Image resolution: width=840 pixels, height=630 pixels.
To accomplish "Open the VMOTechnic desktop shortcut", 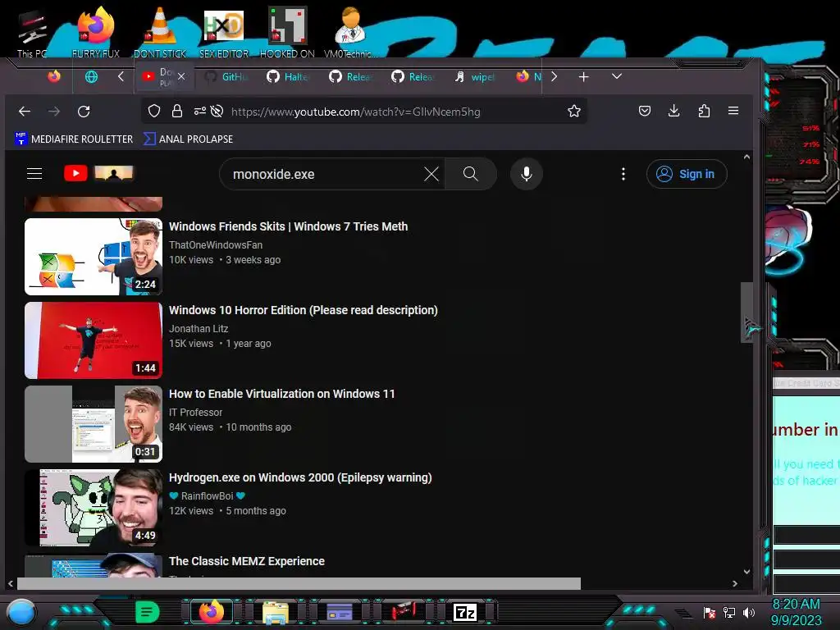I will pyautogui.click(x=350, y=33).
